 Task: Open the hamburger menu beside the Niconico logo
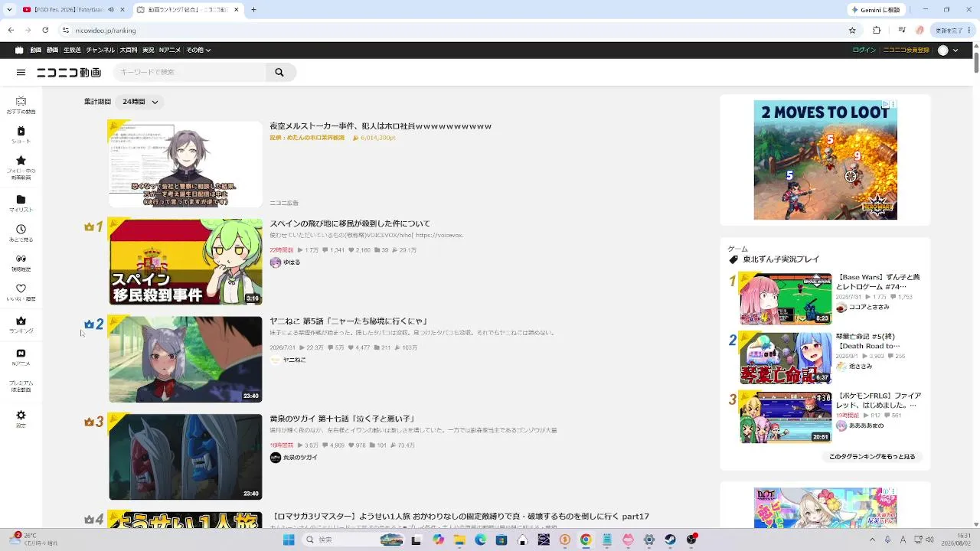point(21,73)
